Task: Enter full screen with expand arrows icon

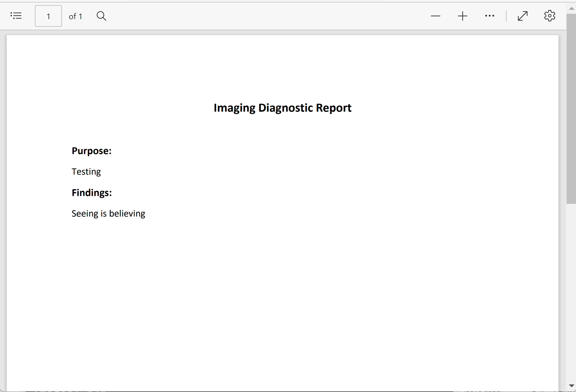Action: point(522,16)
